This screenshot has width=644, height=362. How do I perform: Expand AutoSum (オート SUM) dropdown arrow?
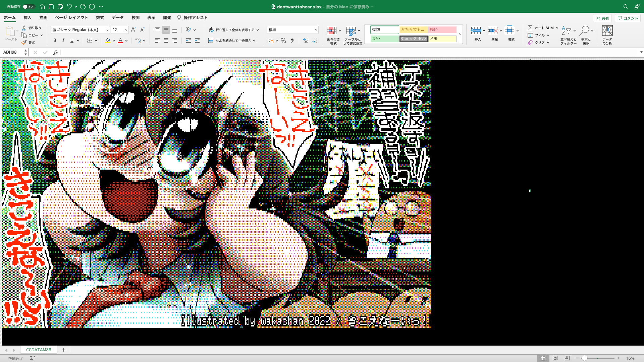(x=557, y=28)
